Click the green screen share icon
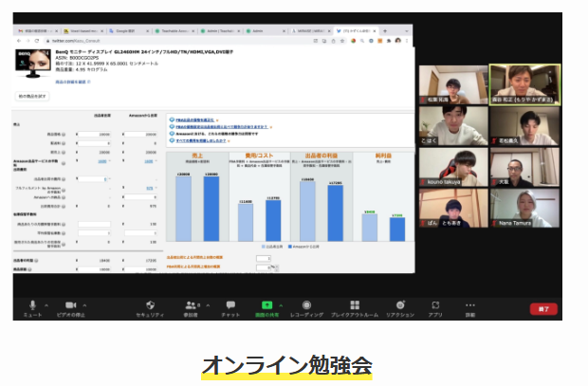The image size is (588, 386). (x=267, y=304)
